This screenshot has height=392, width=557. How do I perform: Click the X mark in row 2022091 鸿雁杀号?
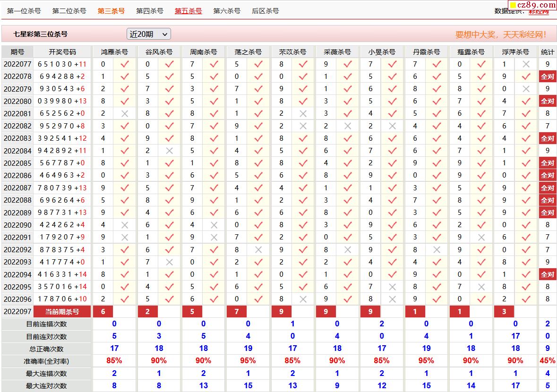pos(125,237)
